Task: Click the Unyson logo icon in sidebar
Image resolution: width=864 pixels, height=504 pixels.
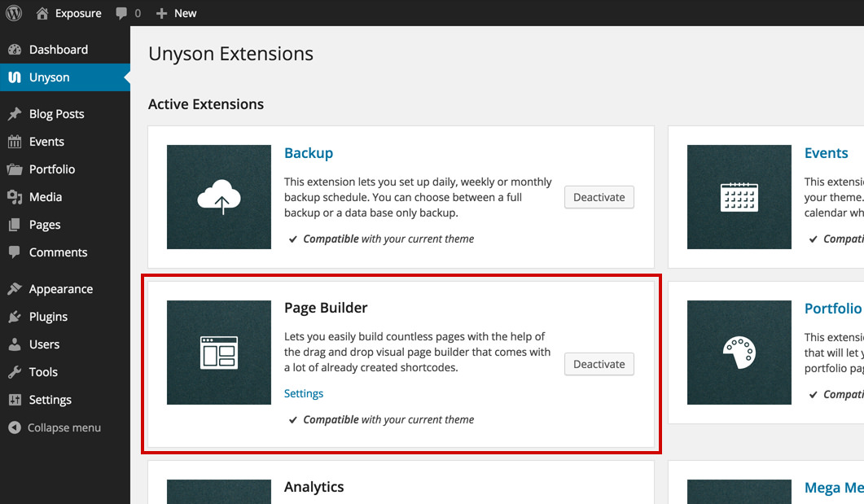Action: coord(15,77)
